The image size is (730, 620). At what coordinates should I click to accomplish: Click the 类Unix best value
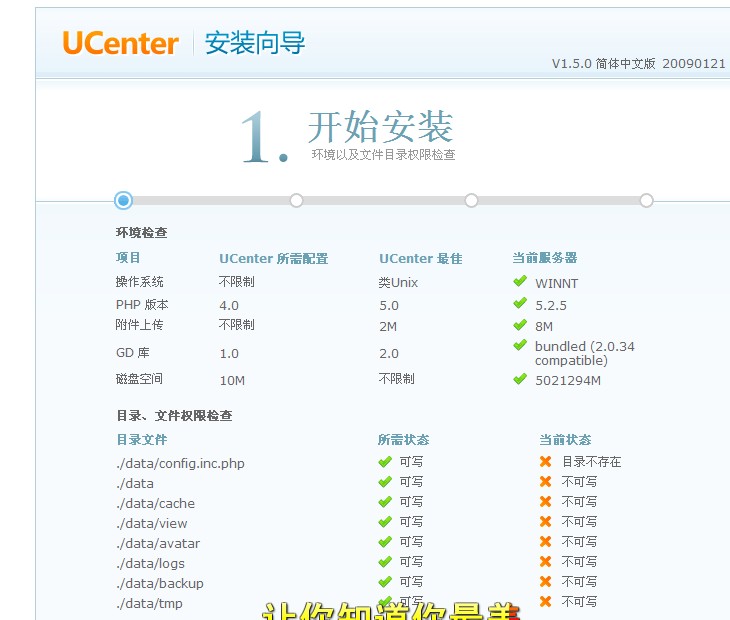pos(399,283)
